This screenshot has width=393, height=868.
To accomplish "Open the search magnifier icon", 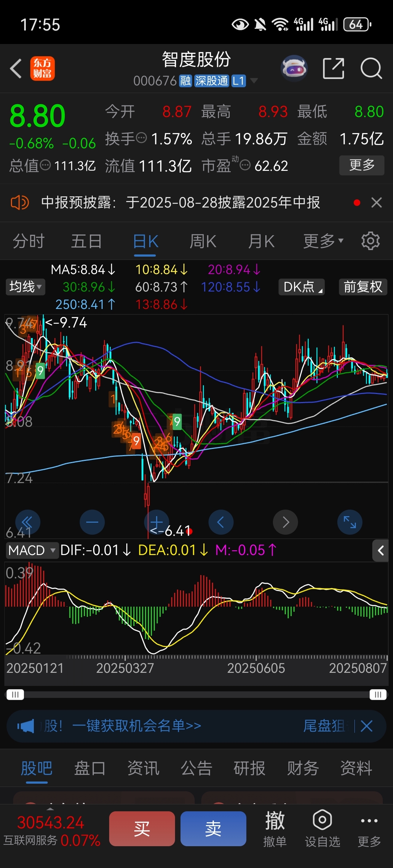I will [371, 68].
